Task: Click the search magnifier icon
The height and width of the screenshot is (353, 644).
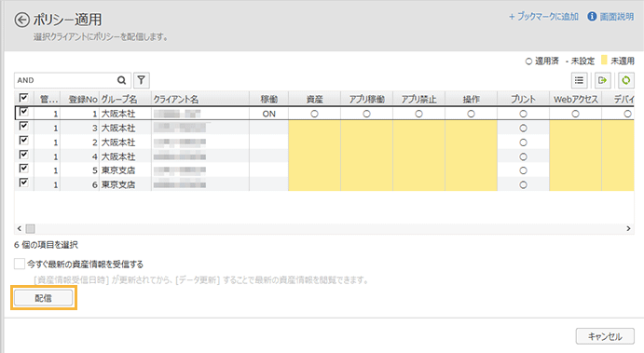Action: pos(121,80)
